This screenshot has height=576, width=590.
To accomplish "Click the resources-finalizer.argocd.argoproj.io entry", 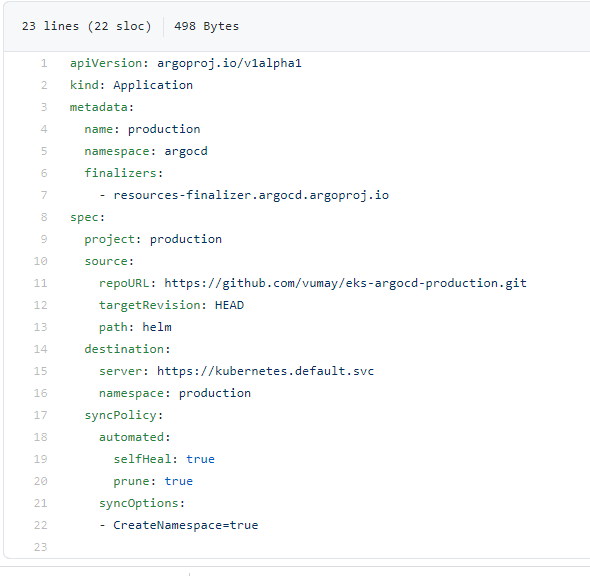I will [x=251, y=195].
